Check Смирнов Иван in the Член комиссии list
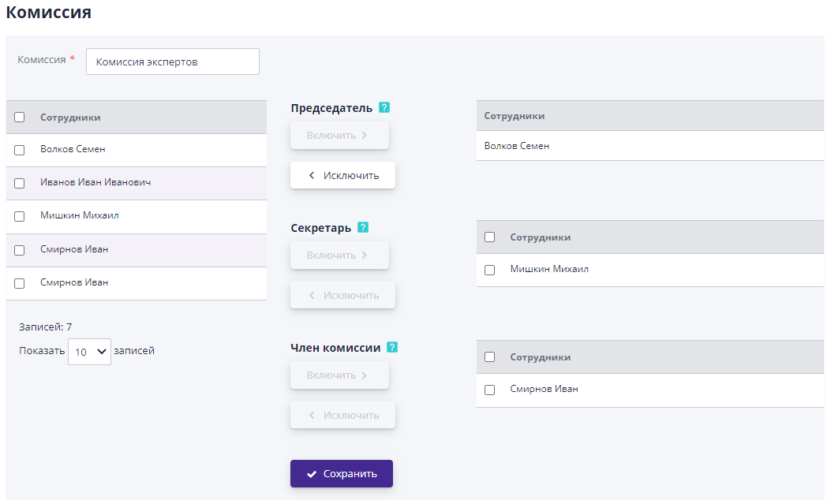The width and height of the screenshot is (827, 504). tap(489, 389)
